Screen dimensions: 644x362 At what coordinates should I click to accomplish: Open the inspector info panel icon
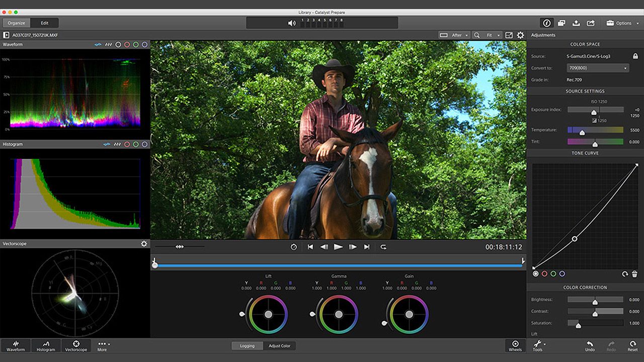point(546,23)
